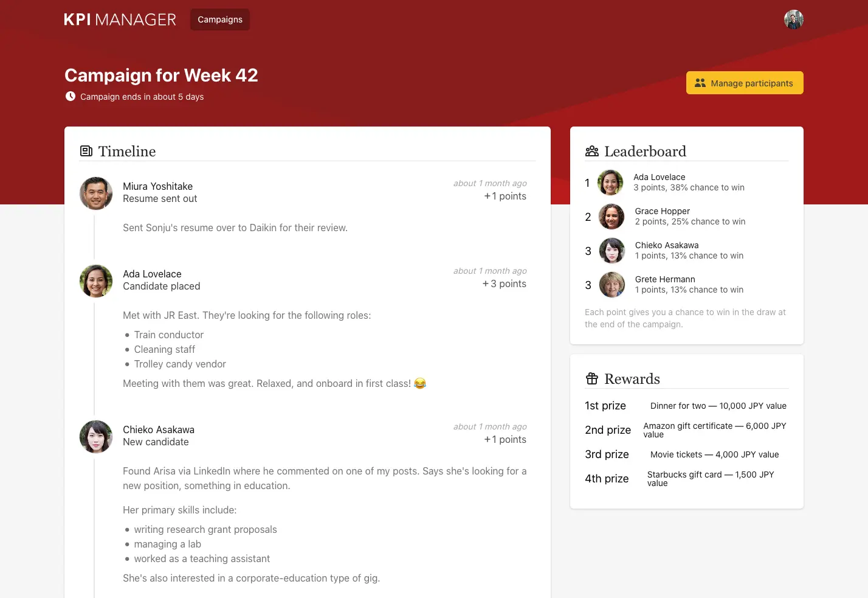Viewport: 868px width, 598px height.
Task: Select the 1st prize reward row
Action: [x=686, y=406]
